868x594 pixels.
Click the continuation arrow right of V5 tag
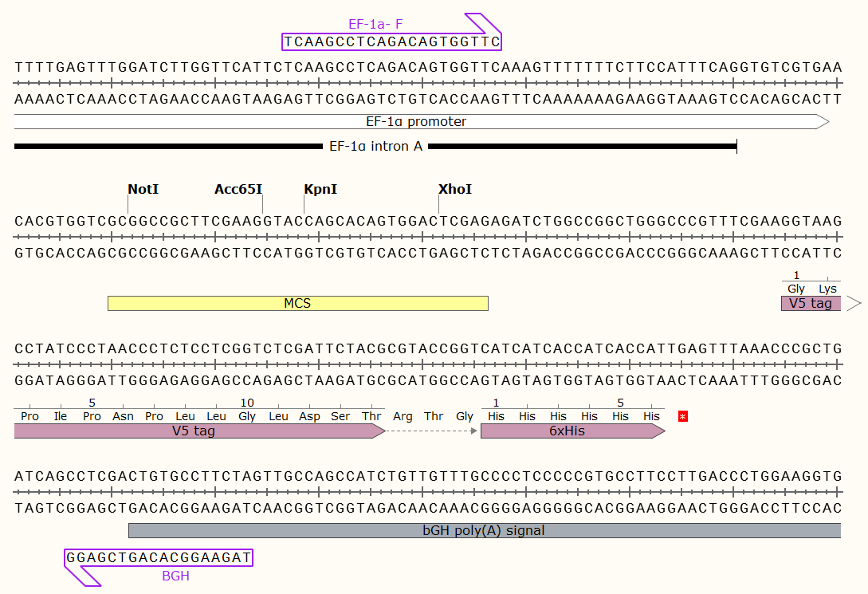(x=854, y=303)
